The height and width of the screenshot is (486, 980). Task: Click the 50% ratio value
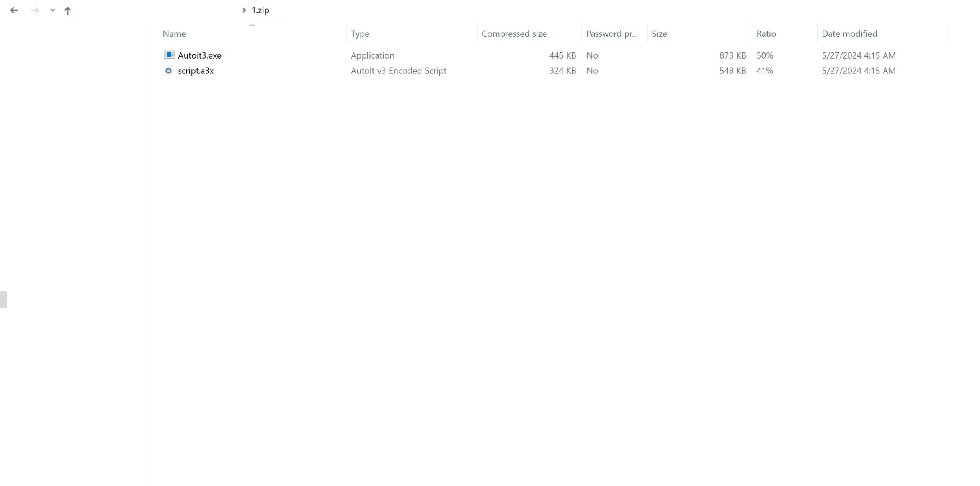pos(764,55)
